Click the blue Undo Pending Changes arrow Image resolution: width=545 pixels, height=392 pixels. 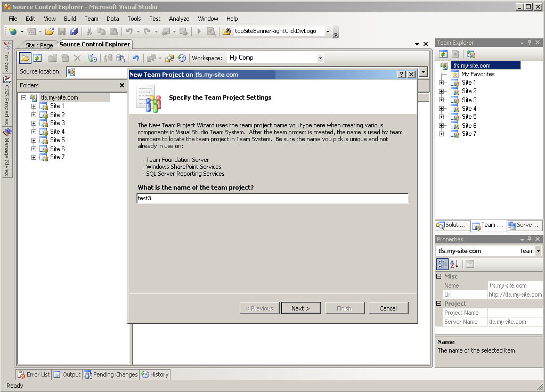pyautogui.click(x=135, y=58)
